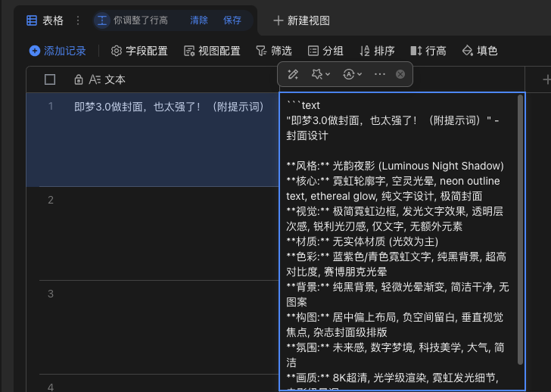Click the **画质:** line in editor
Viewport: 551px width, 392px height.
tap(392, 378)
